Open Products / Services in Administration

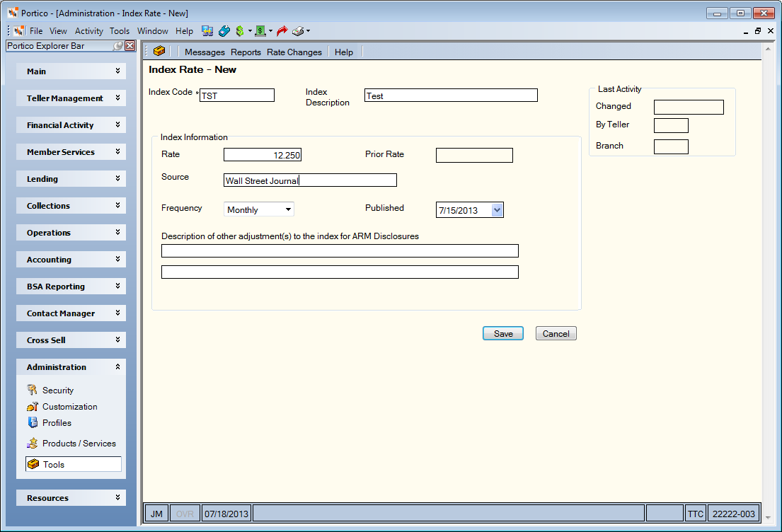[x=79, y=444]
